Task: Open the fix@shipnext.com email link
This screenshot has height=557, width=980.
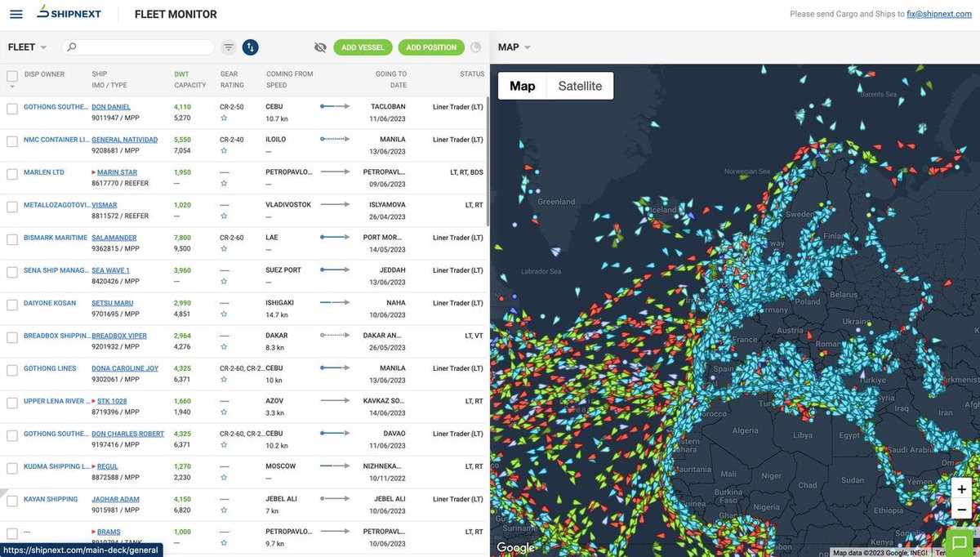Action: (939, 14)
